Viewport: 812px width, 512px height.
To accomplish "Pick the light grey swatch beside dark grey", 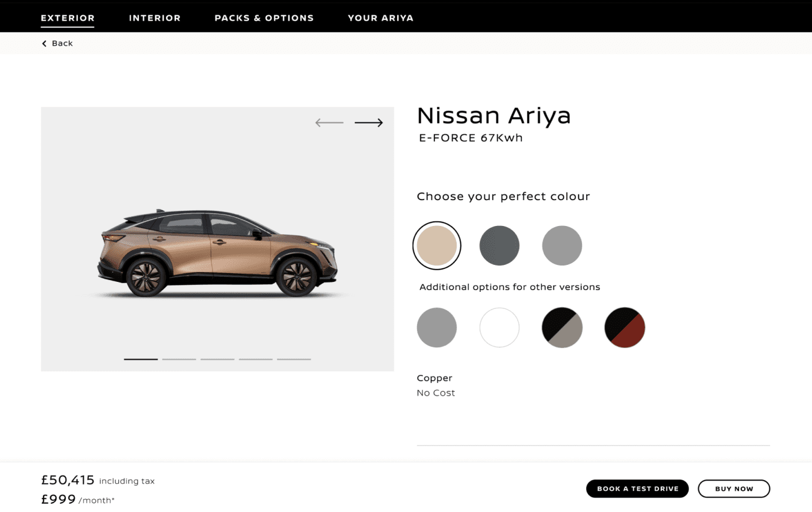I will click(562, 245).
